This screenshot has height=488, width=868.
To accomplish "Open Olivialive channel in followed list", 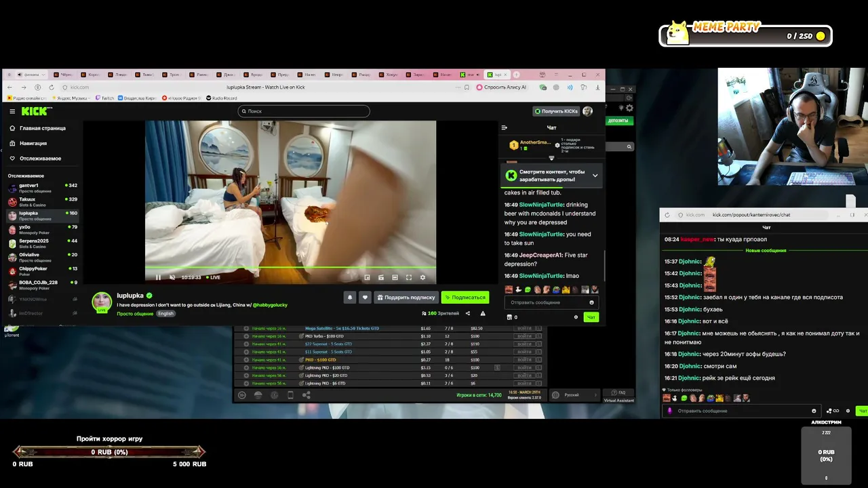I will 42,258.
